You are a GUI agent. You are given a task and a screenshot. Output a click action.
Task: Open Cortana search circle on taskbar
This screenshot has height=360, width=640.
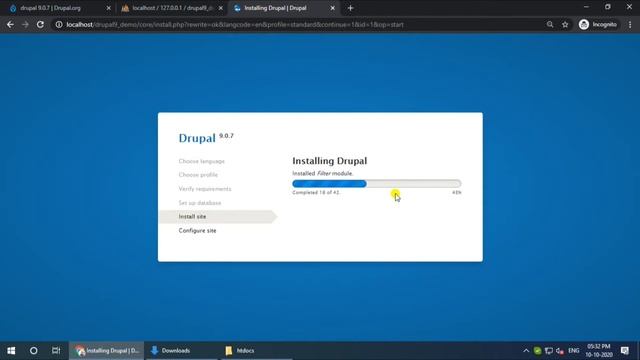(x=33, y=351)
